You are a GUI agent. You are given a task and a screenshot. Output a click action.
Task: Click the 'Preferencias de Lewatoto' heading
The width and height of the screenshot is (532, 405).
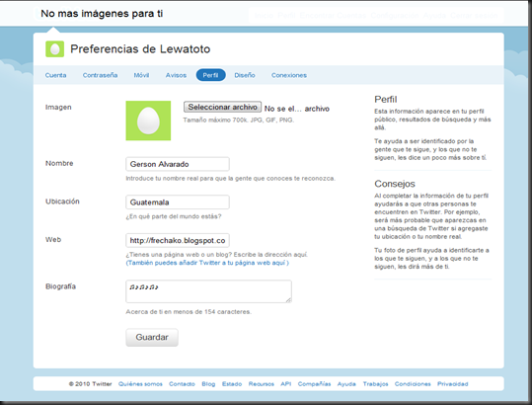pos(140,48)
